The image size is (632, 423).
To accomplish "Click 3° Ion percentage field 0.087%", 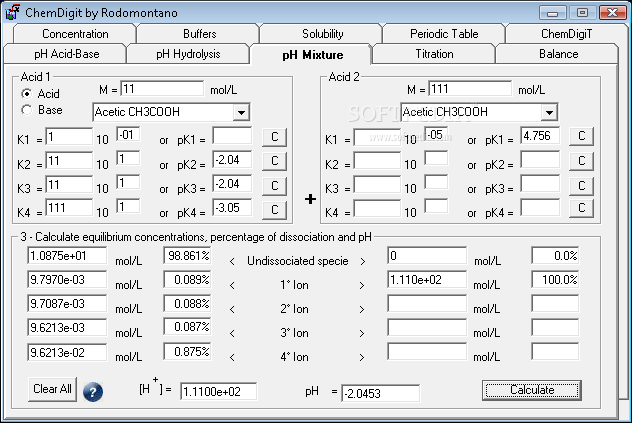I will 187,327.
